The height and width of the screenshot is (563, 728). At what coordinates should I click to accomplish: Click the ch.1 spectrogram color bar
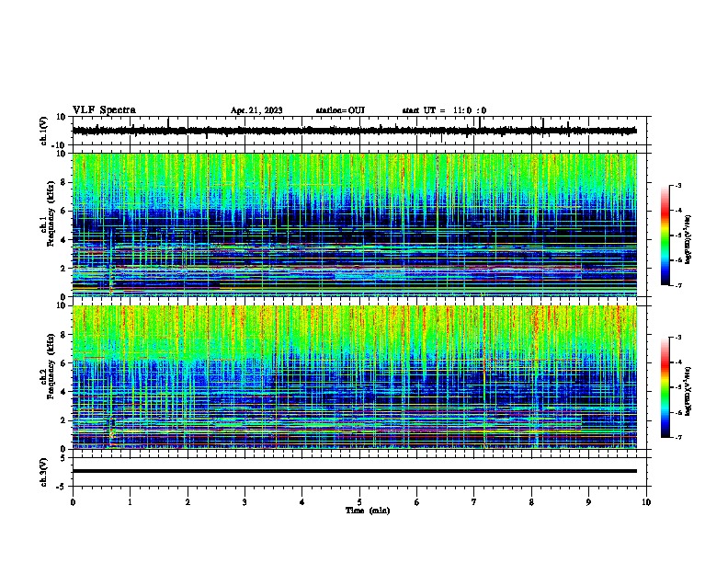point(665,236)
